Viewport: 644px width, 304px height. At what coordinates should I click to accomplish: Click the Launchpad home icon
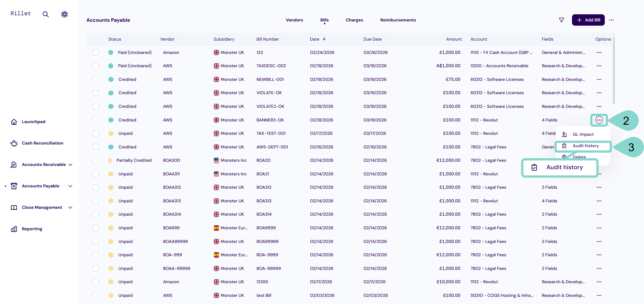click(x=14, y=122)
